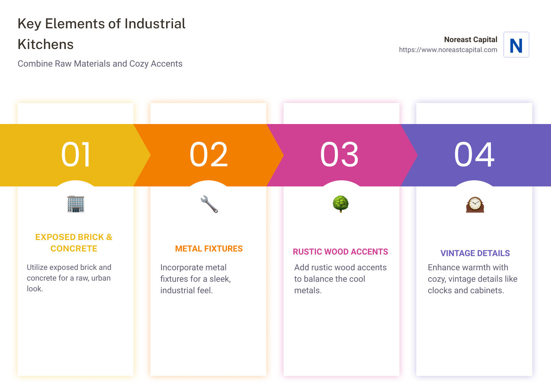Click the green tree icon under 03

341,204
